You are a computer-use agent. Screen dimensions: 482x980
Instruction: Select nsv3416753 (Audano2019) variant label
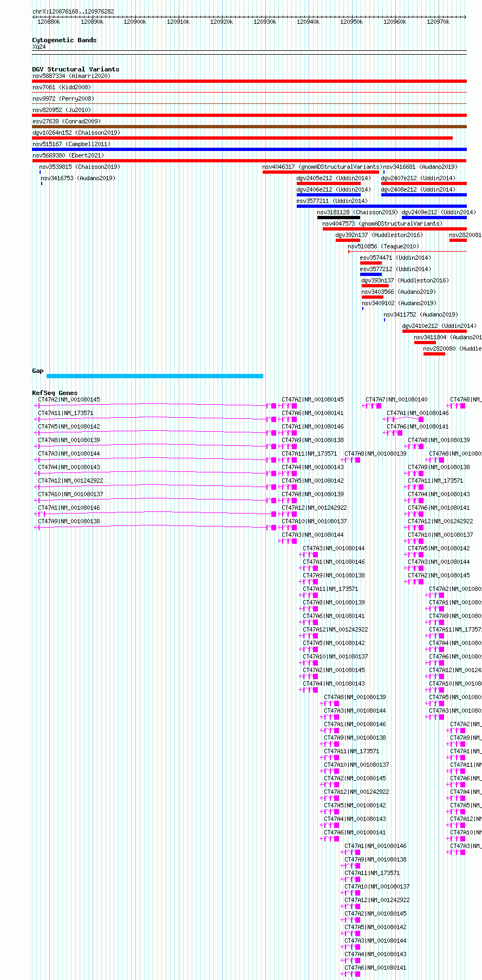[x=78, y=179]
